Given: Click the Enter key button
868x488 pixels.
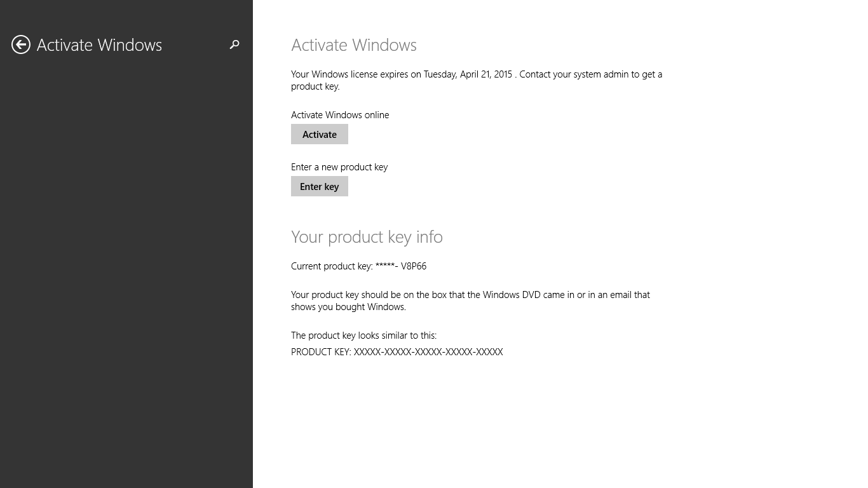Looking at the screenshot, I should pos(320,186).
